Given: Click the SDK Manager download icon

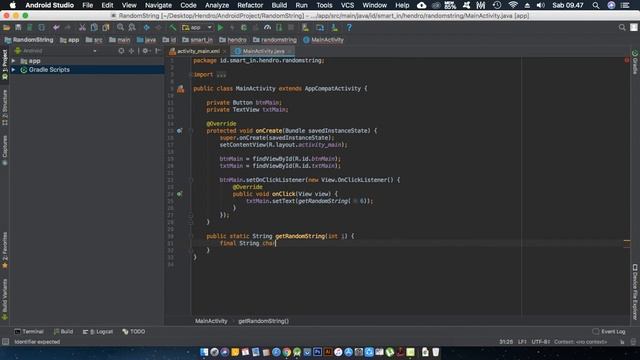Looking at the screenshot, I should tap(334, 27).
